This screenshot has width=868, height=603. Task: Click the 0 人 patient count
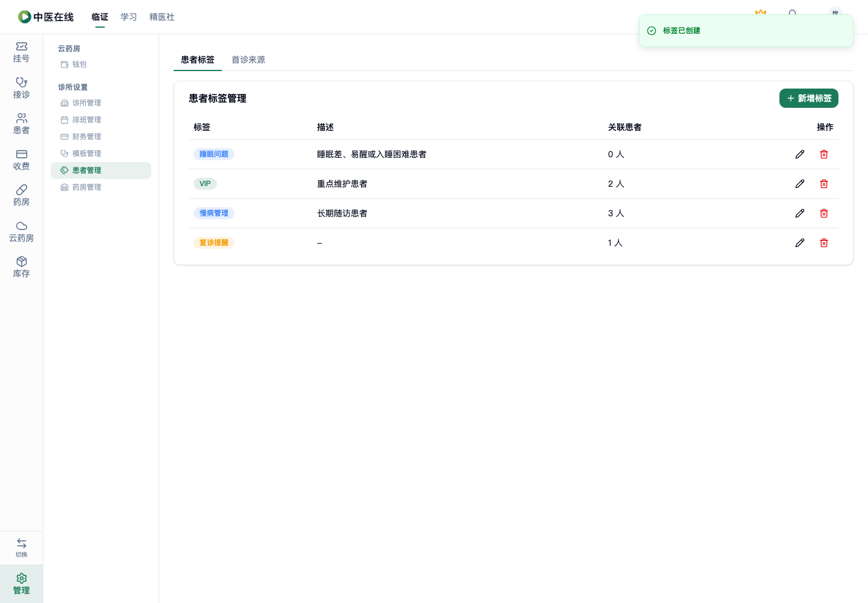tap(616, 154)
